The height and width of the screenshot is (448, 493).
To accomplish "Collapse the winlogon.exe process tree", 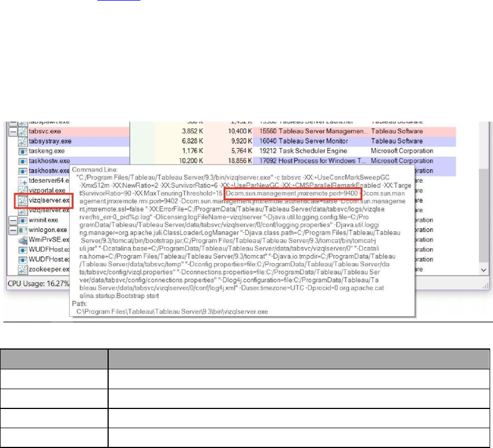I will pos(12,230).
